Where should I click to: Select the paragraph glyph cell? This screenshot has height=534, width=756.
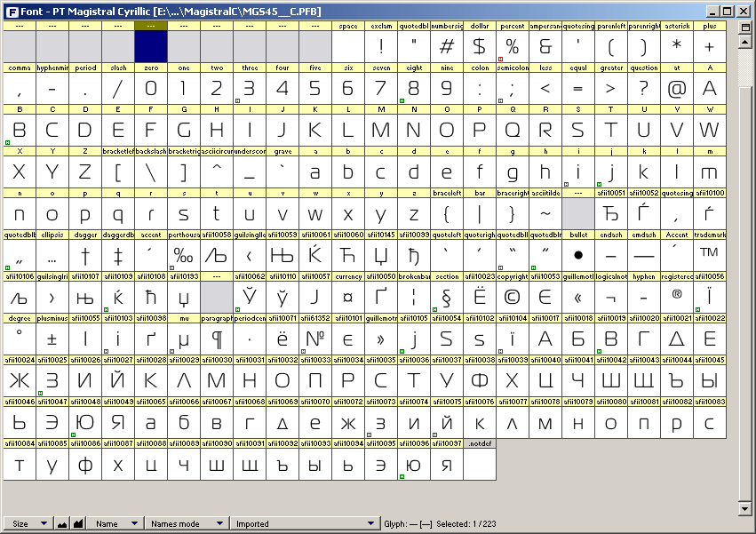217,339
